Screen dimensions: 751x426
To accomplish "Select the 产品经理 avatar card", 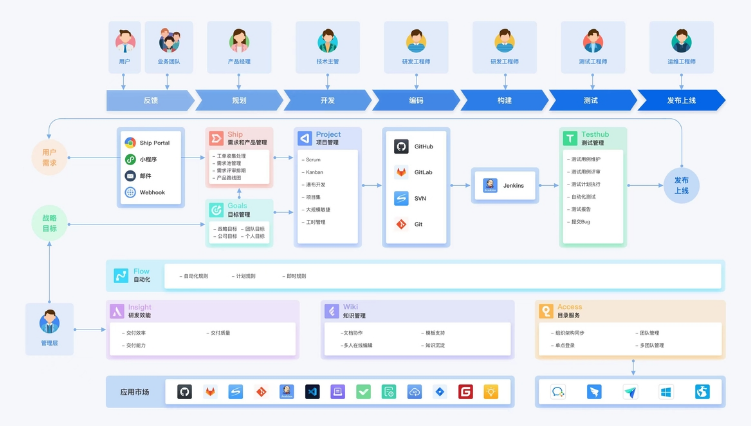I will pos(239,46).
